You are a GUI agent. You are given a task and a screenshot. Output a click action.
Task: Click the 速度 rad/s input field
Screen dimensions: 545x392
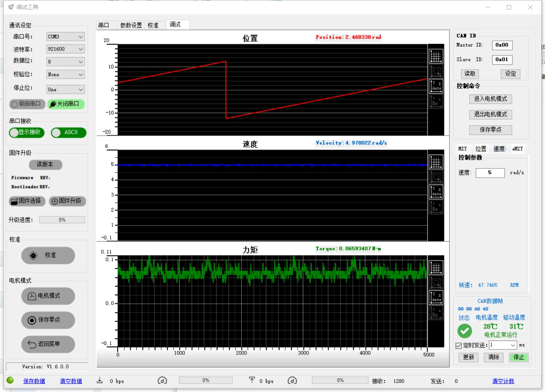[x=490, y=172]
